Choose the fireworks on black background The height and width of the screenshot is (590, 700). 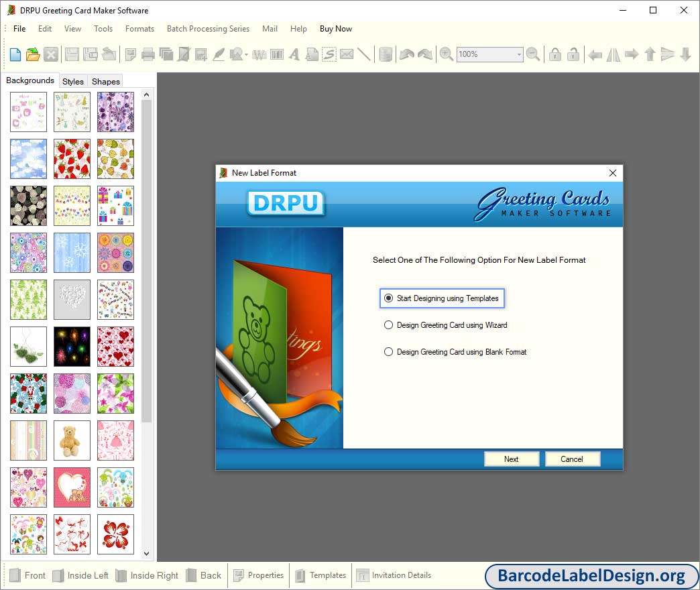click(x=72, y=347)
